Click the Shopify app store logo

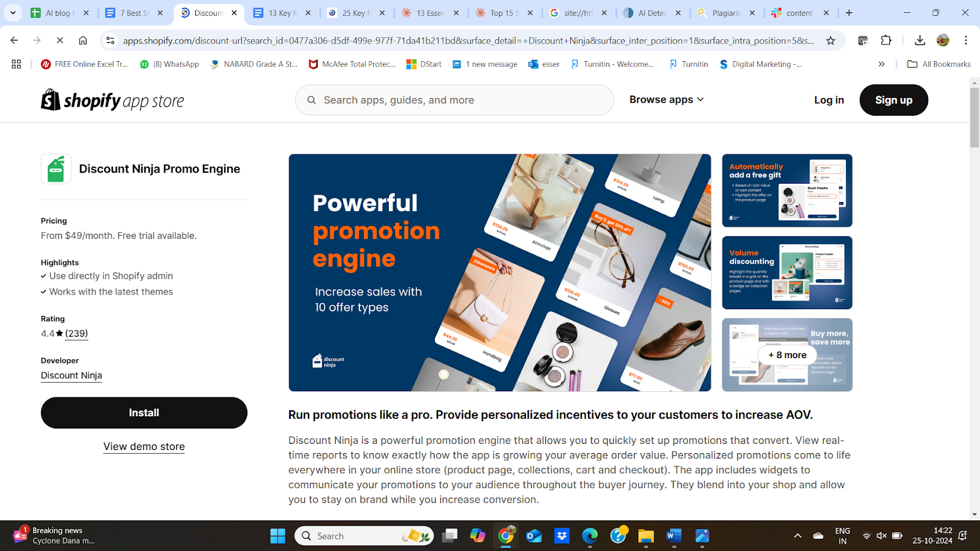click(112, 100)
